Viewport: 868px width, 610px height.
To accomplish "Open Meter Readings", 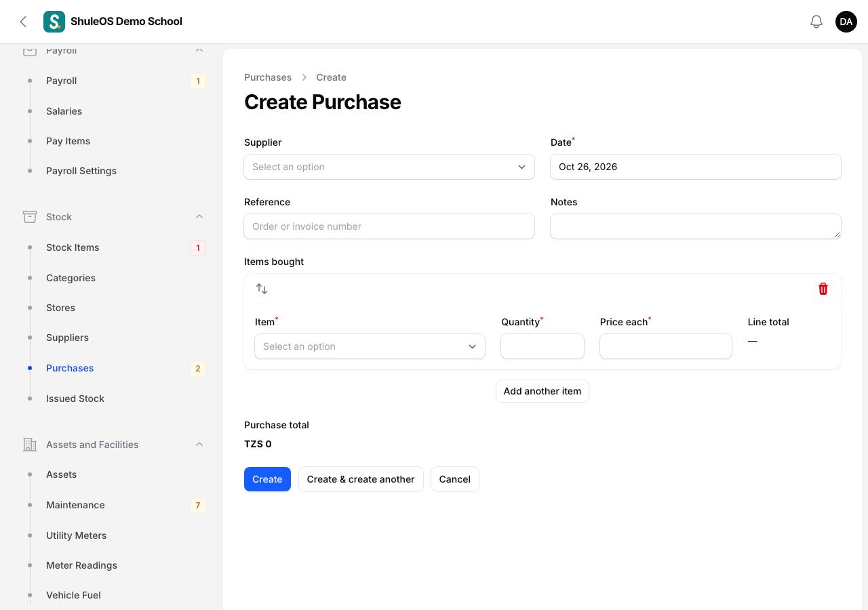I will tap(81, 565).
